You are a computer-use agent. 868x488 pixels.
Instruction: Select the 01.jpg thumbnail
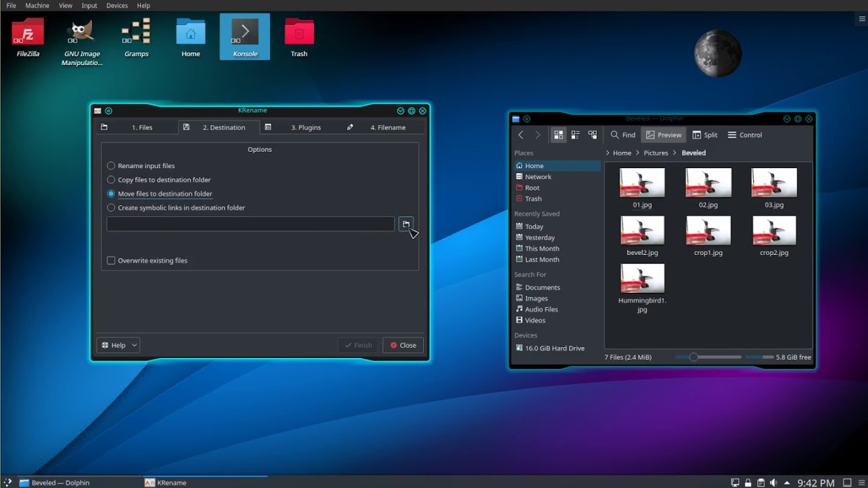click(x=642, y=183)
